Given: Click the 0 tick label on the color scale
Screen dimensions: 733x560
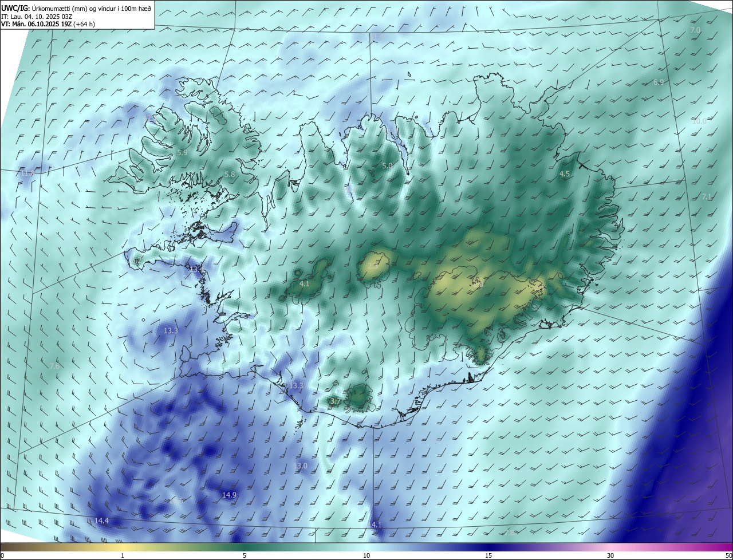Looking at the screenshot, I should point(2,555).
